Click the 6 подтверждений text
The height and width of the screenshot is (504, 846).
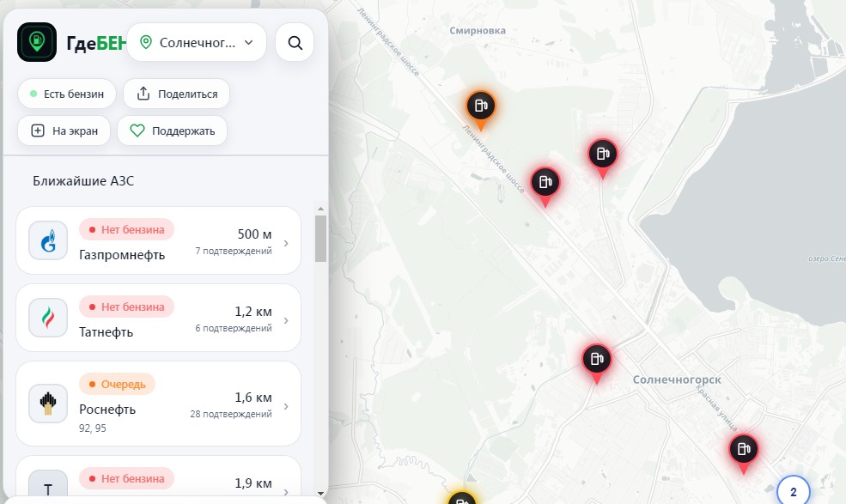pyautogui.click(x=234, y=328)
